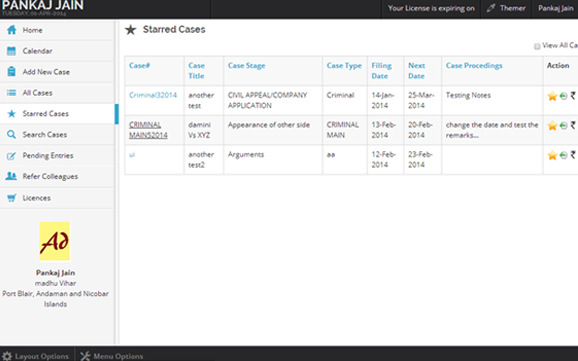Click the Starred Cases star icon in sidebar
Viewport: 578px width, 361px height.
coord(12,114)
